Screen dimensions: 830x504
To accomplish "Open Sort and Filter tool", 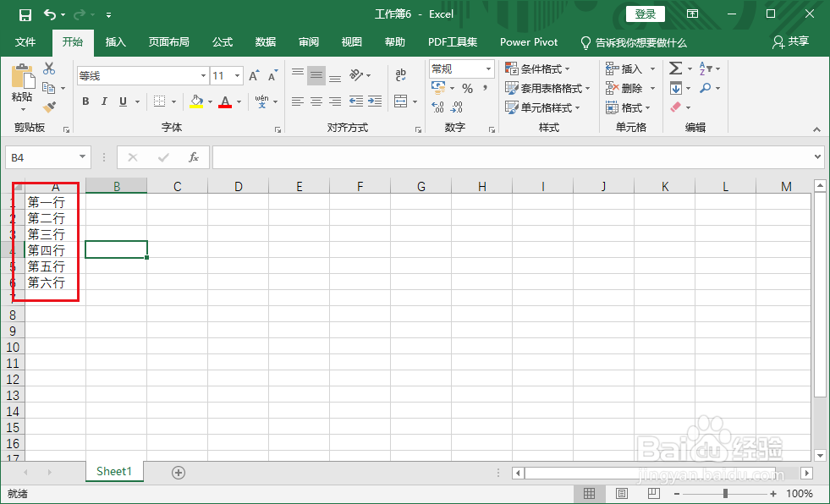I will [x=706, y=68].
